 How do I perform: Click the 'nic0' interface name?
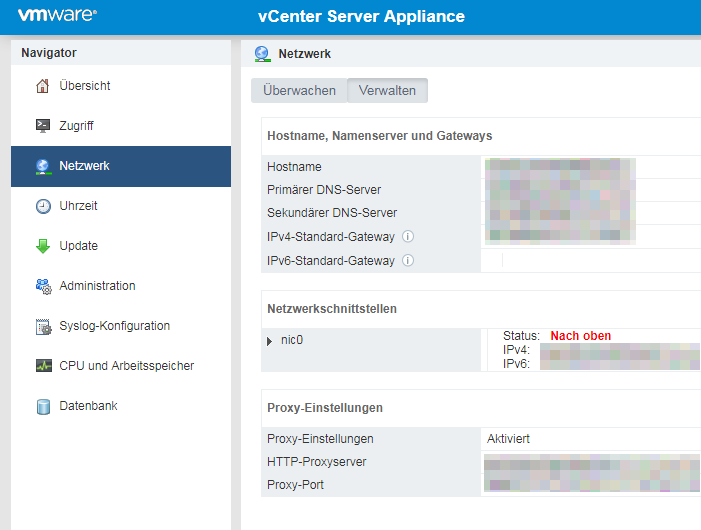[292, 341]
